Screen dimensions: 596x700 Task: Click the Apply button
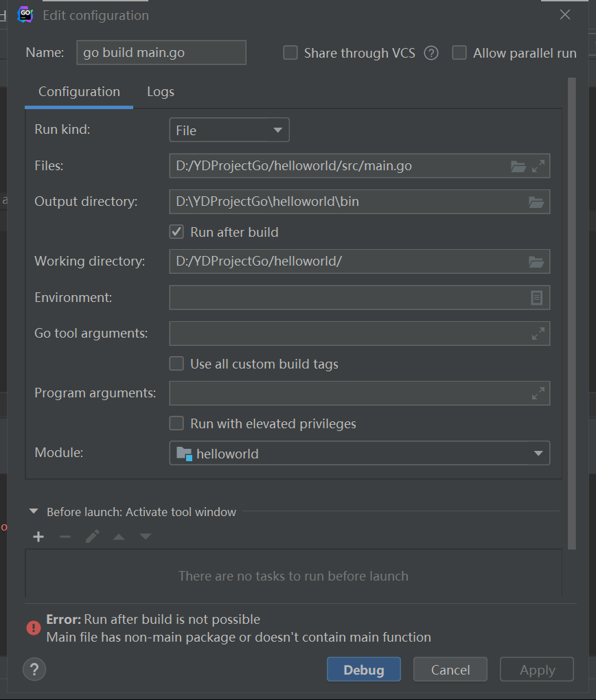point(537,669)
